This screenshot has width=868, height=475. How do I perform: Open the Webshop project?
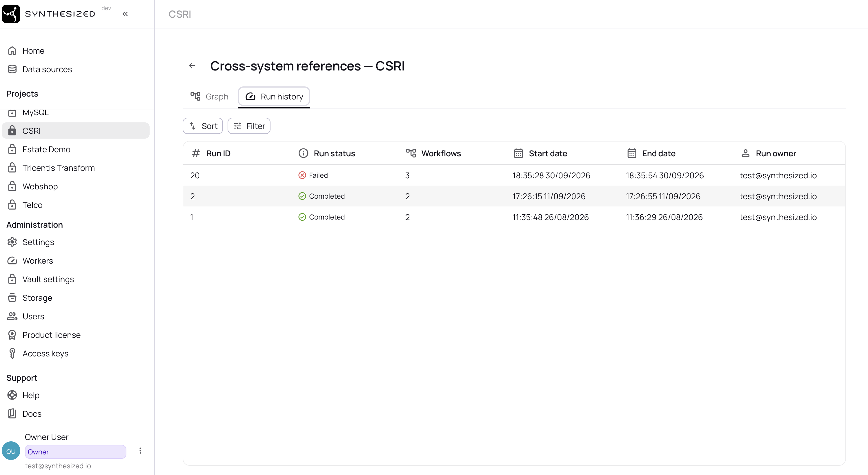click(75, 186)
